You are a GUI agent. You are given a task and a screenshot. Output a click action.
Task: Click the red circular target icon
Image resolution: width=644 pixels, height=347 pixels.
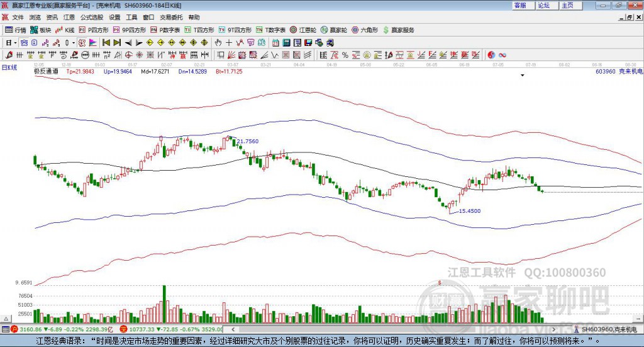pyautogui.click(x=128, y=55)
